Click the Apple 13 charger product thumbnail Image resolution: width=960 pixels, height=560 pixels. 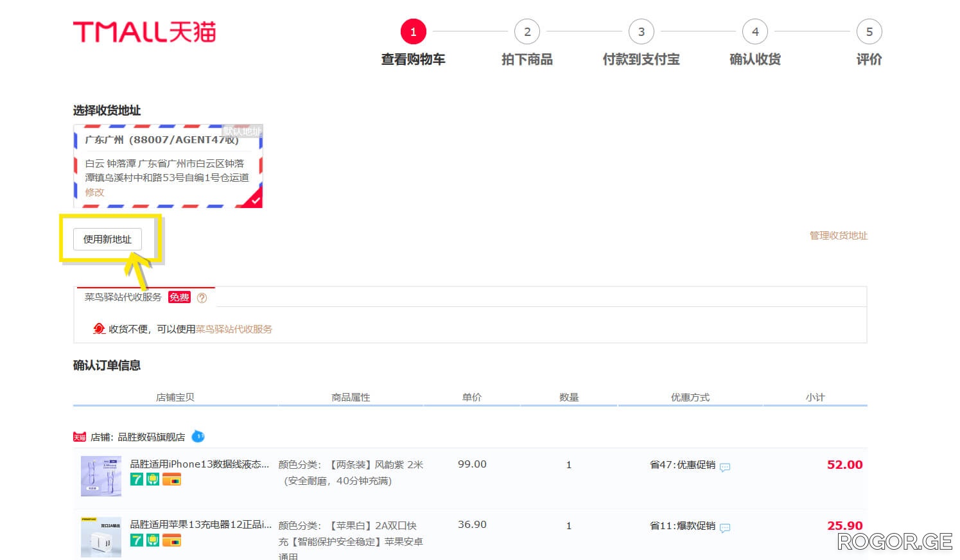coord(101,537)
